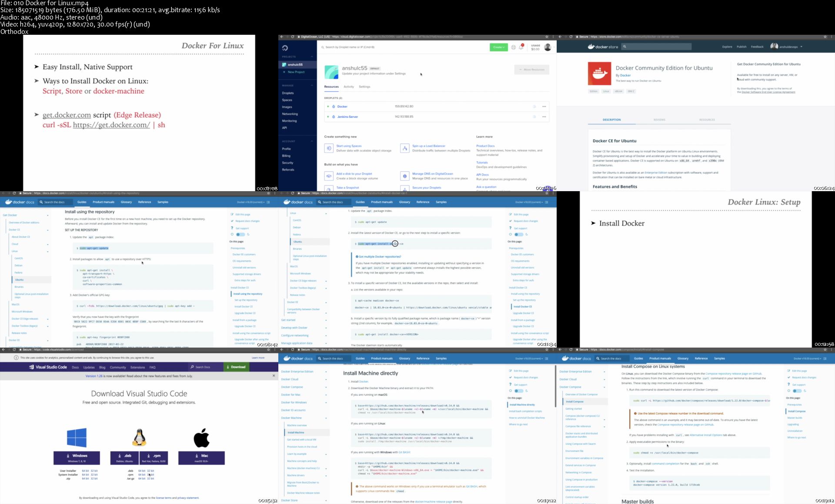The image size is (835, 504).
Task: Select the REVIEWS tab in docker store
Action: [659, 120]
